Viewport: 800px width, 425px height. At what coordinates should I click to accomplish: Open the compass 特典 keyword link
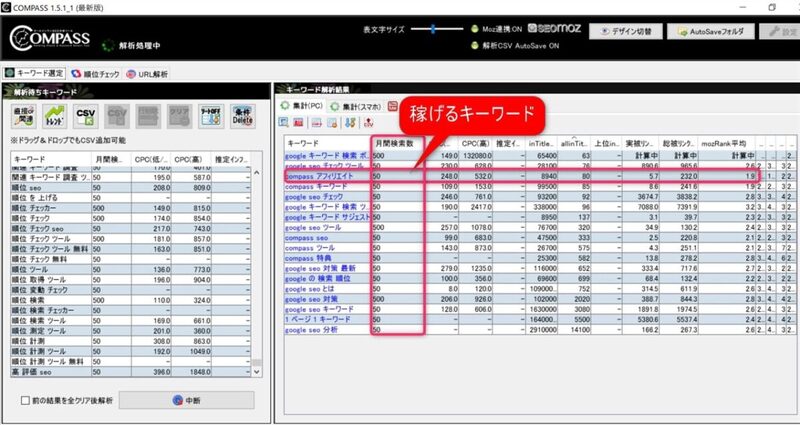point(308,258)
